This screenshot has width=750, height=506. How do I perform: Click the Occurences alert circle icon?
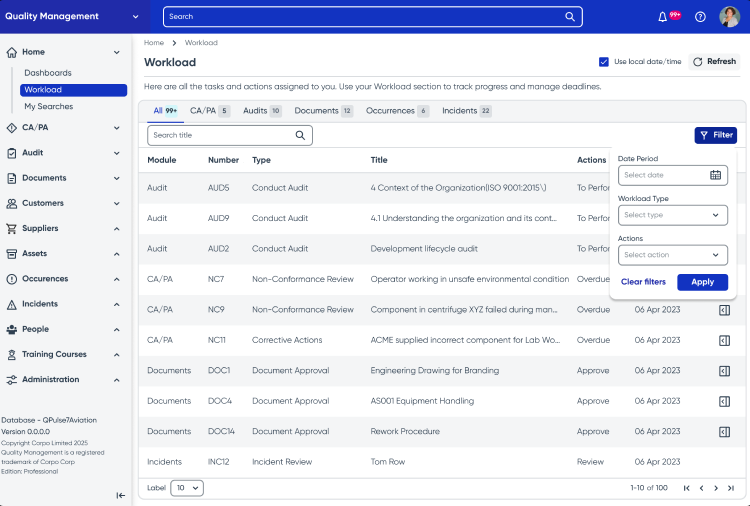(x=11, y=279)
